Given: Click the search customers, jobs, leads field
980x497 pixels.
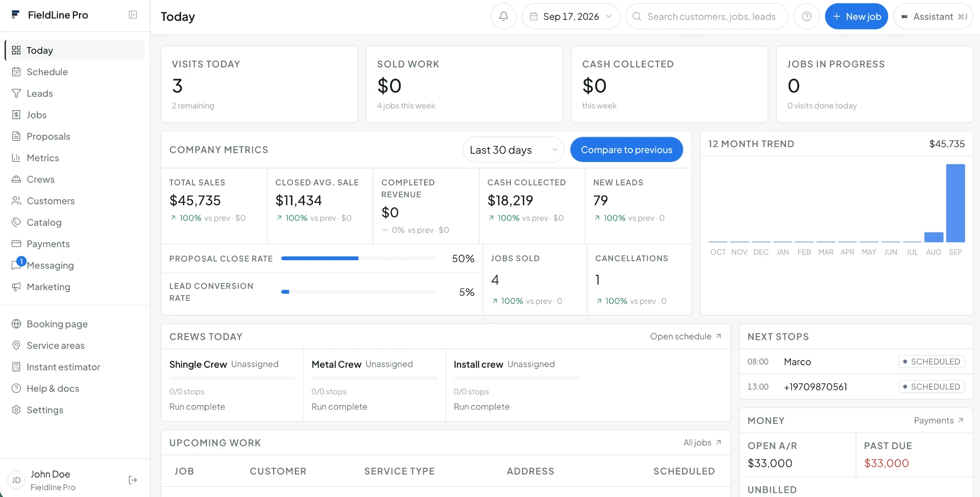Looking at the screenshot, I should point(706,16).
